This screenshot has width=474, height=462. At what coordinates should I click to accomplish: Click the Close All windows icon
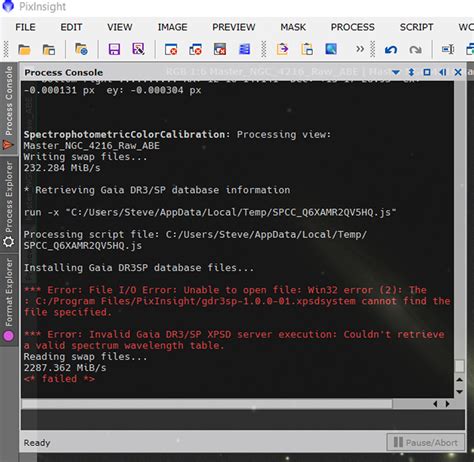click(195, 49)
